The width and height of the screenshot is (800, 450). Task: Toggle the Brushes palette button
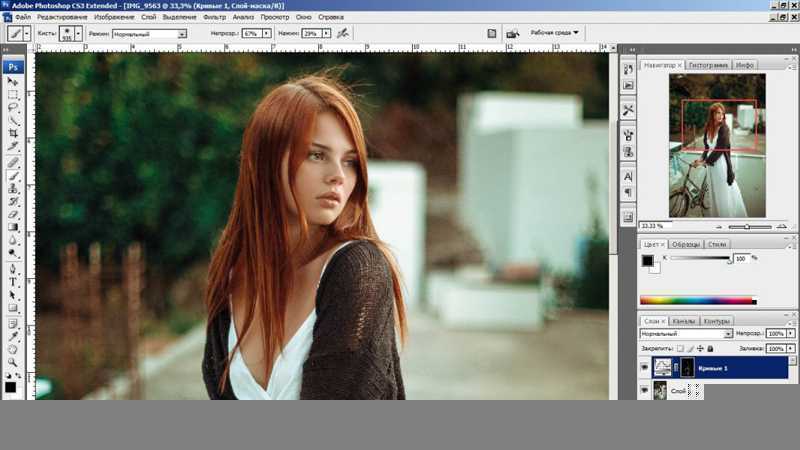491,34
